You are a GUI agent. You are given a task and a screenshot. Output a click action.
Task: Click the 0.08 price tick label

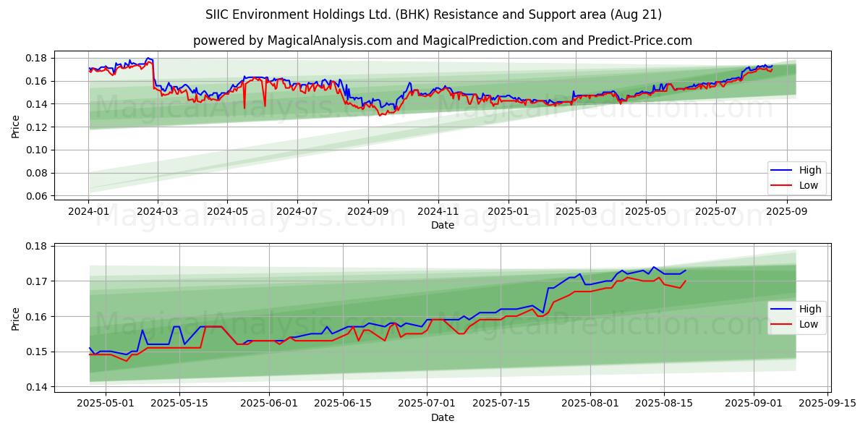click(37, 174)
